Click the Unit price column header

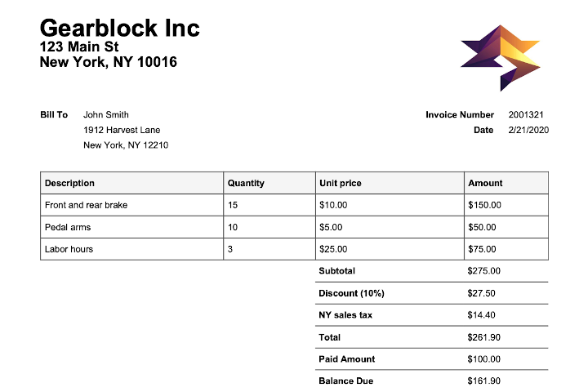[390, 183]
